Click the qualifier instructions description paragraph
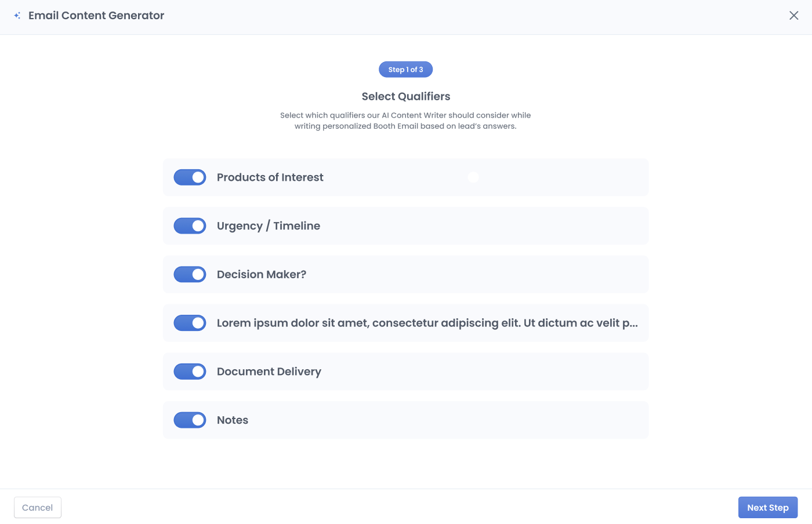The width and height of the screenshot is (812, 524). pyautogui.click(x=405, y=121)
